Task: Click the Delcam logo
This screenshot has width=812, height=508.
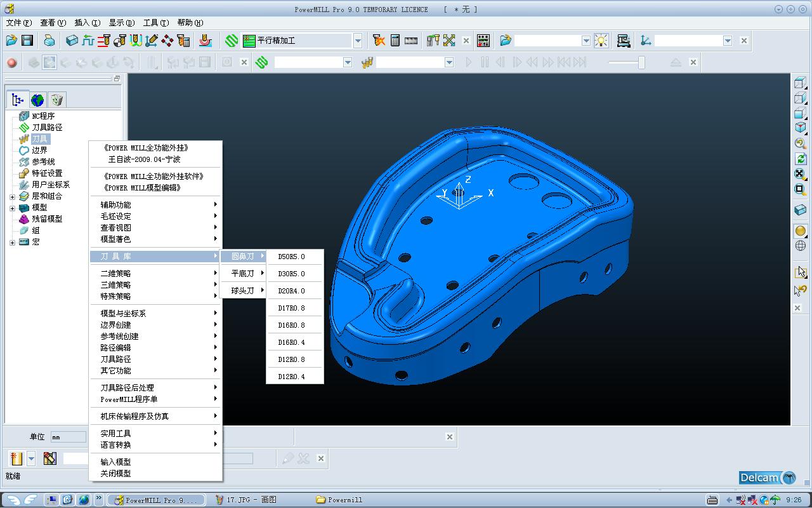Action: pyautogui.click(x=768, y=478)
